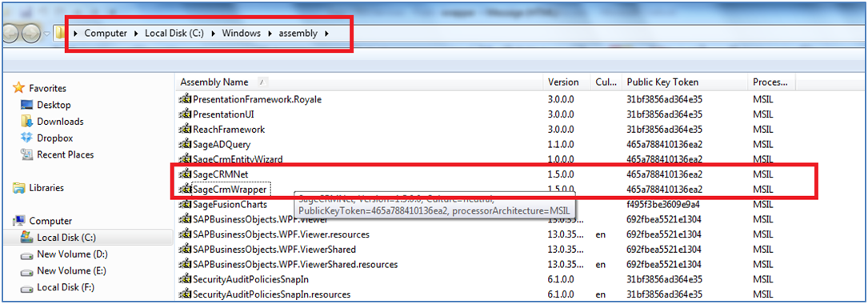Select New Volume (D:) in navigation pane
868x304 pixels.
(72, 254)
